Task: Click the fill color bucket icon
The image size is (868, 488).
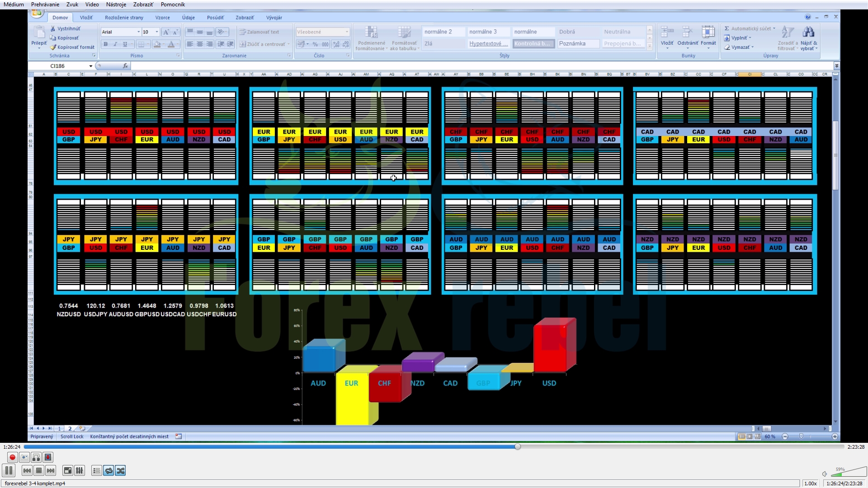Action: click(x=156, y=44)
